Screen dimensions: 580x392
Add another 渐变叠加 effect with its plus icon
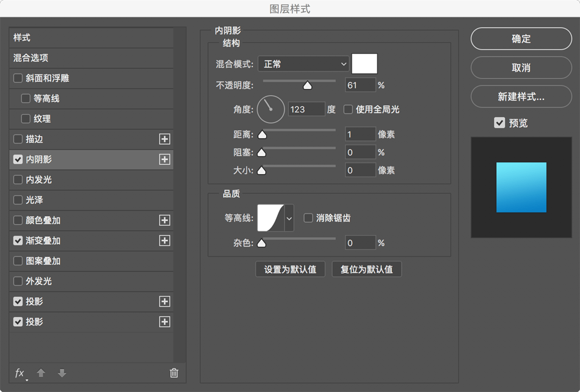tap(165, 241)
